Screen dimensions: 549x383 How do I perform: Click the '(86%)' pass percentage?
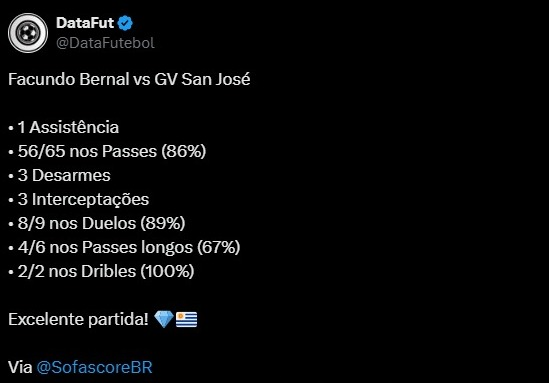click(184, 151)
